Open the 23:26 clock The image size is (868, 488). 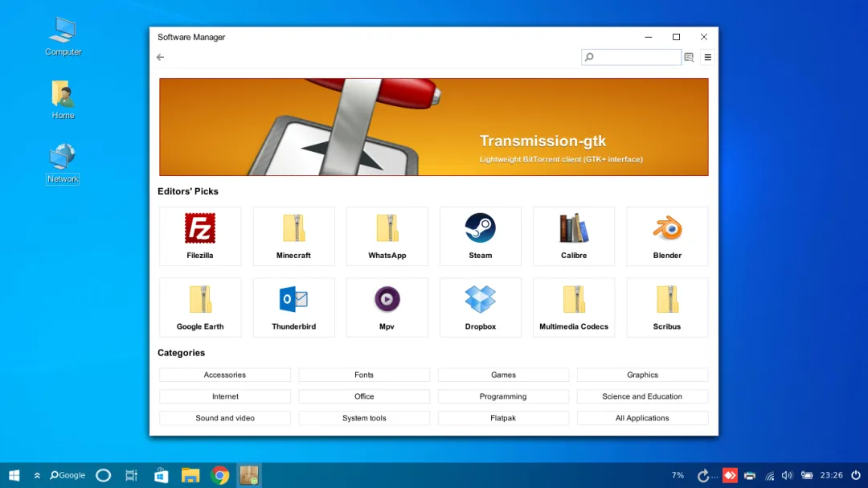[x=832, y=475]
